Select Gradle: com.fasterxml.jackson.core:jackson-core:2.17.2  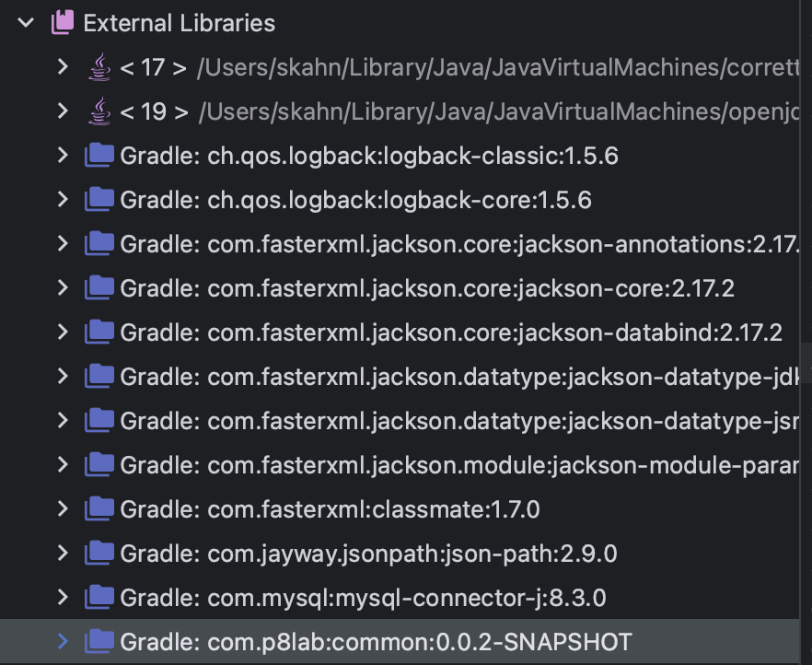427,288
